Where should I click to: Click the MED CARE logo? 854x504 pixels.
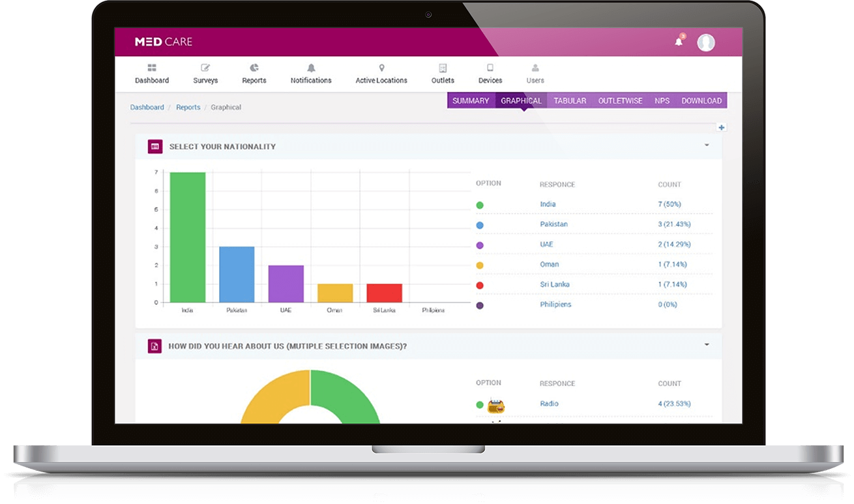coord(164,42)
